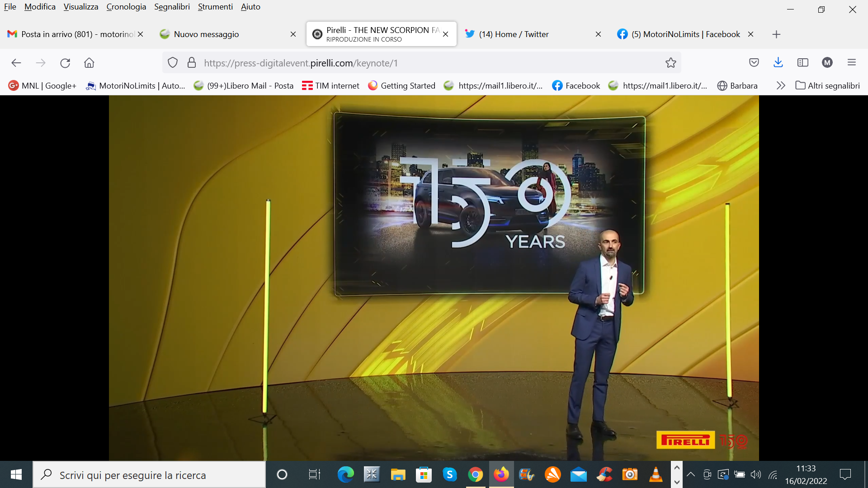Screen dimensions: 868x488
Task: Go to the Firefox home page icon
Action: coord(89,63)
